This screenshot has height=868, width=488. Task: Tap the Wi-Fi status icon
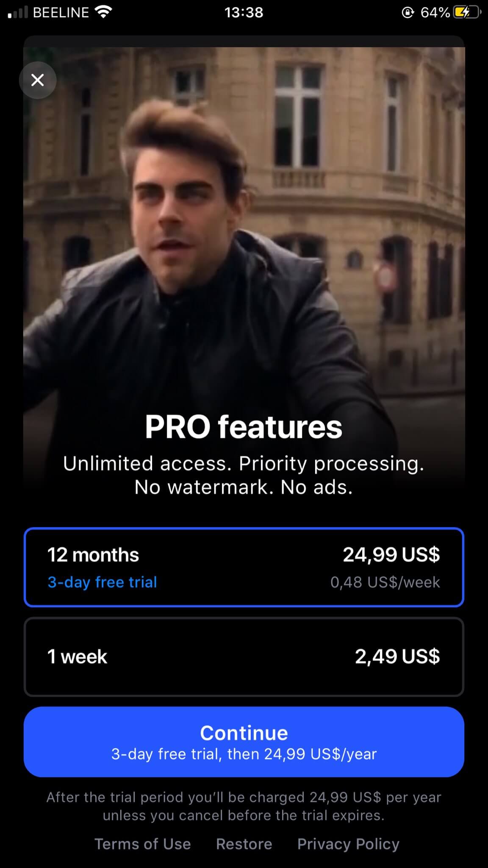coord(103,12)
